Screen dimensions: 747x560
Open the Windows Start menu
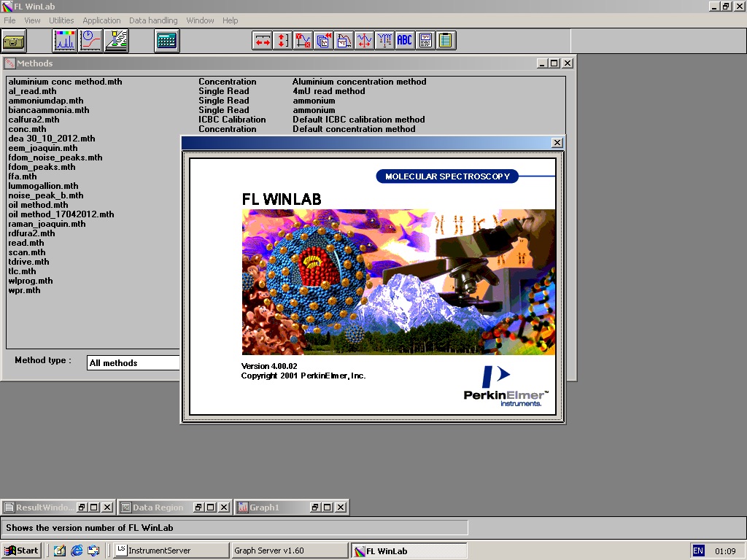coord(21,551)
